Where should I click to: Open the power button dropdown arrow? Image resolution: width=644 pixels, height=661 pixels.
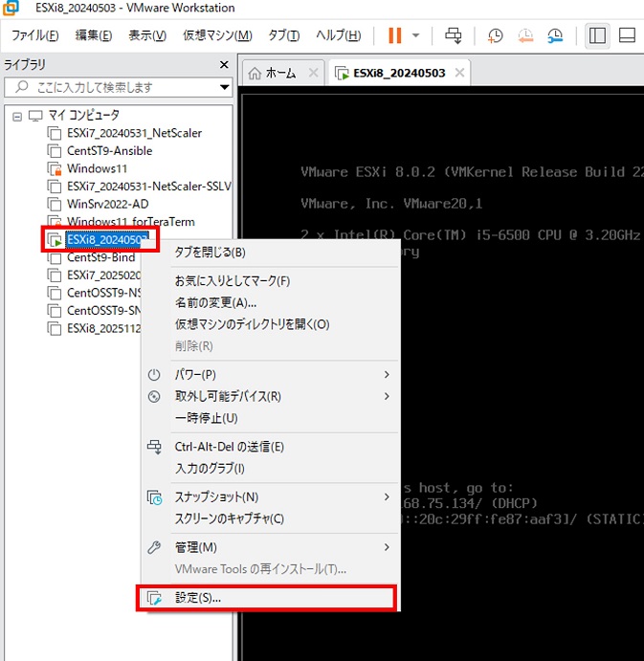tap(416, 35)
